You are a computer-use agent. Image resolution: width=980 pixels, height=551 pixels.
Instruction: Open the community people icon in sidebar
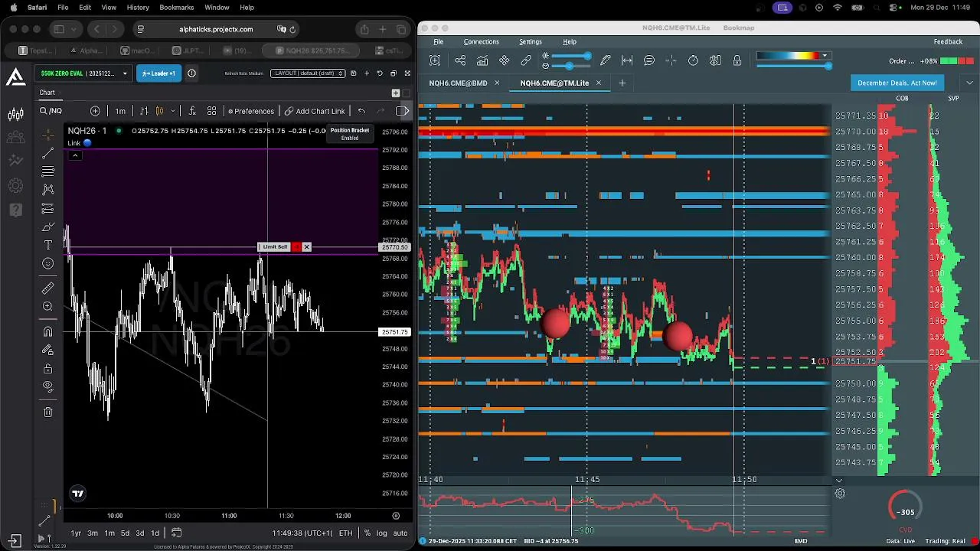pos(15,138)
